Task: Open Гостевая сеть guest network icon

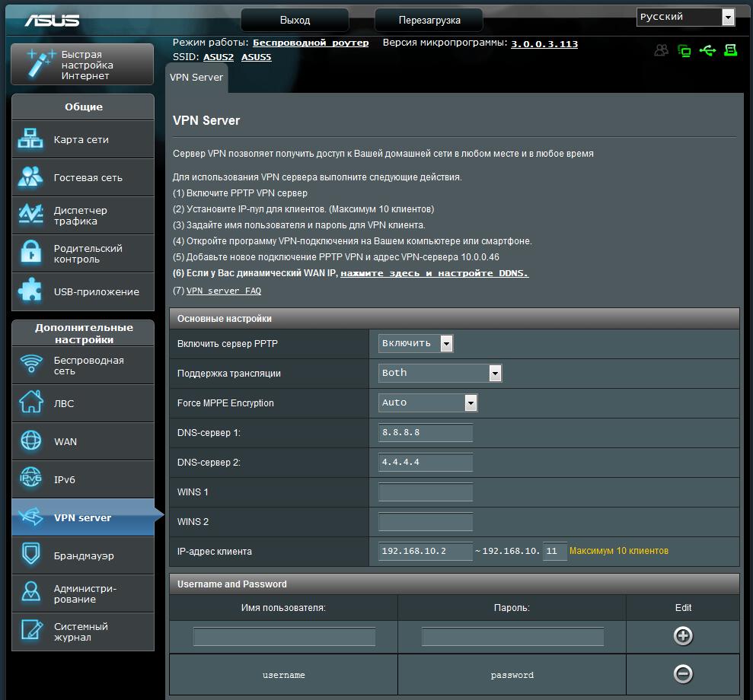Action: [x=30, y=177]
